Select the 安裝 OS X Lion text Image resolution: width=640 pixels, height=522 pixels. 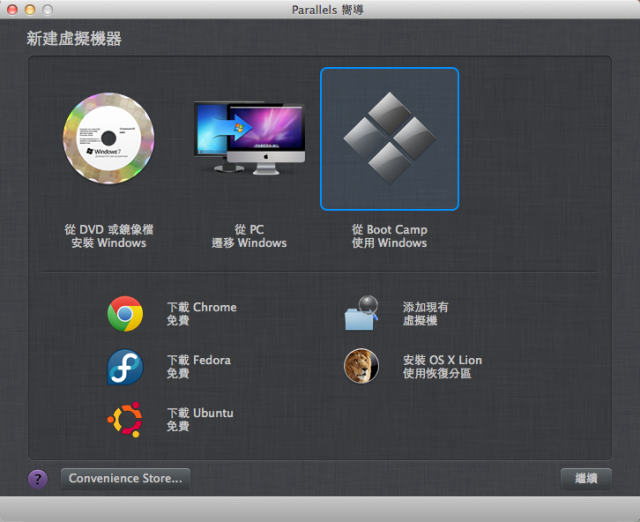tap(442, 360)
